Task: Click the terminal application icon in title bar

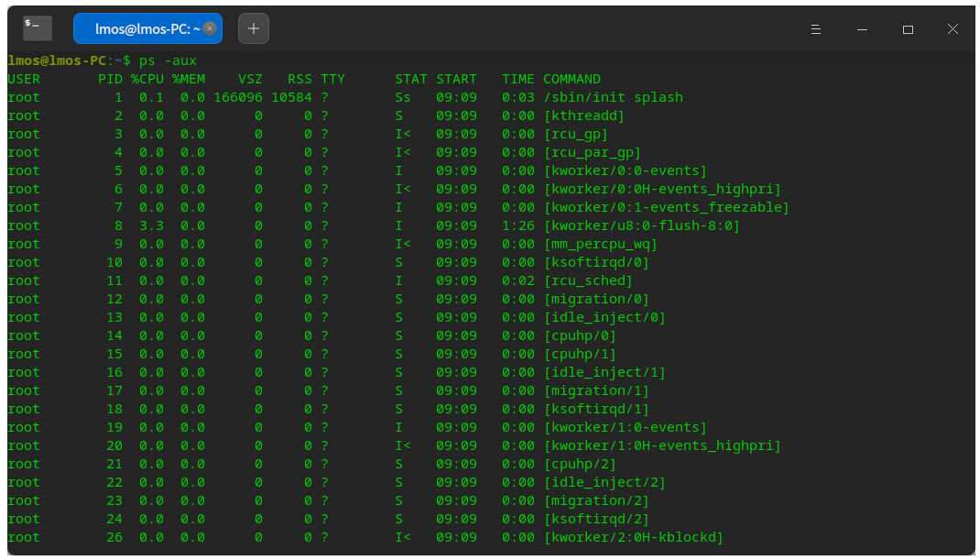Action: click(x=38, y=28)
